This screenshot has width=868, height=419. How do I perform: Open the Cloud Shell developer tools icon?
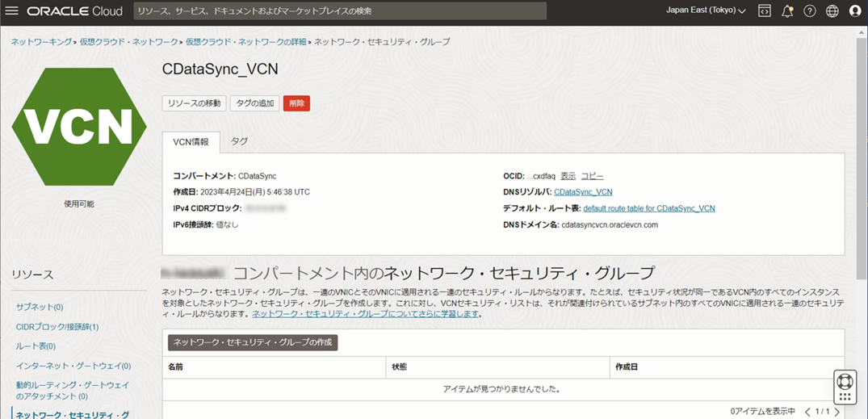[x=765, y=11]
